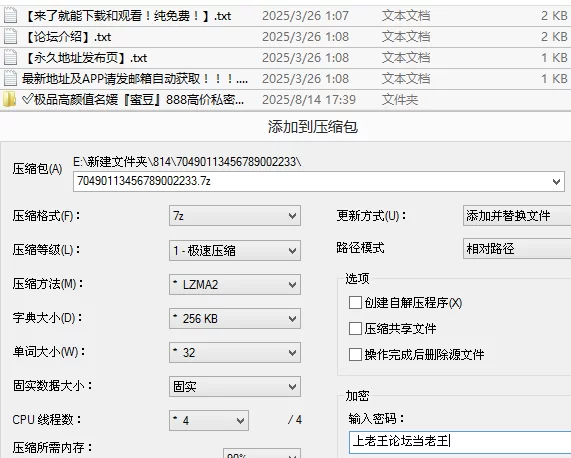Viewport: 571px width, 458px height.
Task: Enable 创建自解压程序 checkbox
Action: pos(355,303)
